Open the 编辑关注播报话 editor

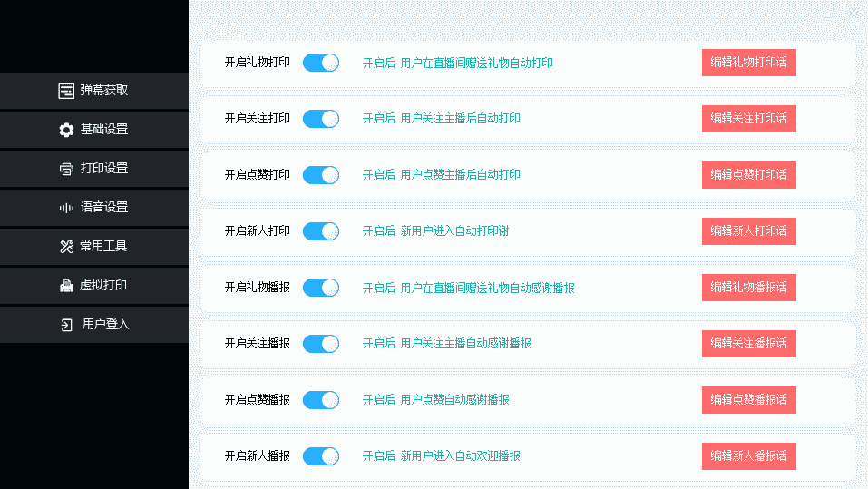tap(748, 344)
